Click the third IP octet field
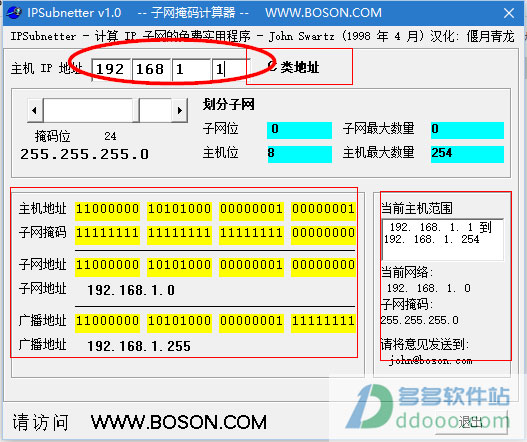The image size is (527, 442). pos(191,70)
